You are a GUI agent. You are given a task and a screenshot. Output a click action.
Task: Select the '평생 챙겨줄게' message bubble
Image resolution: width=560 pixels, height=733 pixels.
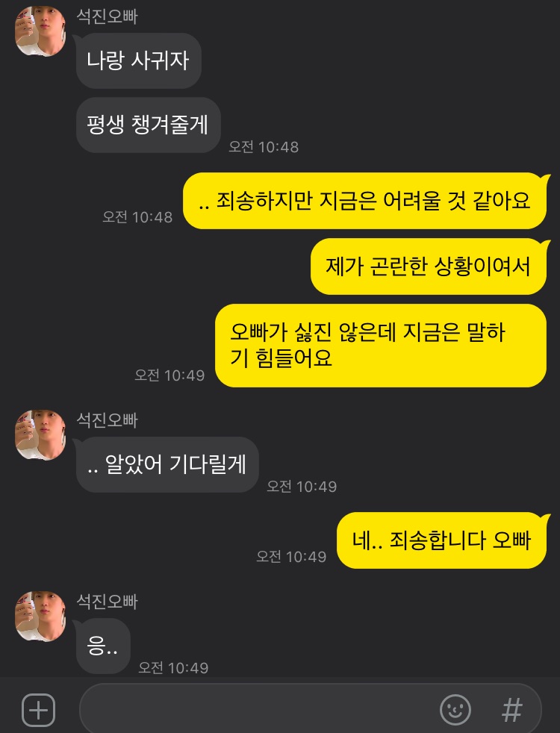click(x=148, y=125)
